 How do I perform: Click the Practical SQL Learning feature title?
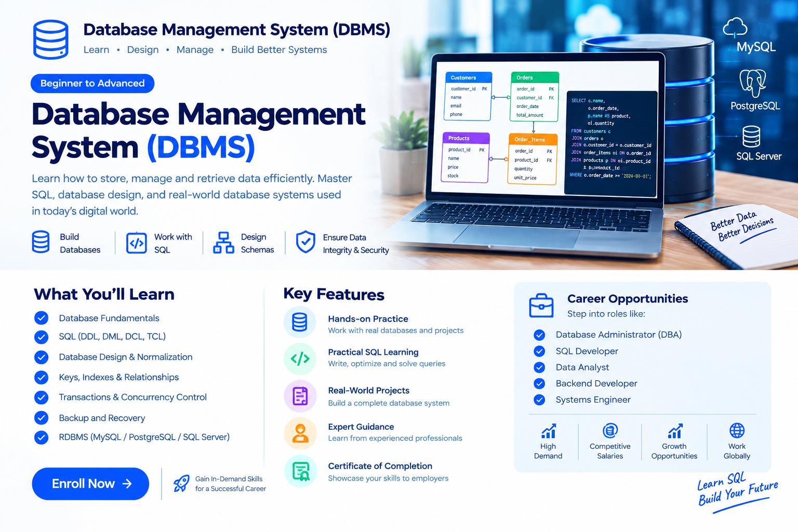373,352
